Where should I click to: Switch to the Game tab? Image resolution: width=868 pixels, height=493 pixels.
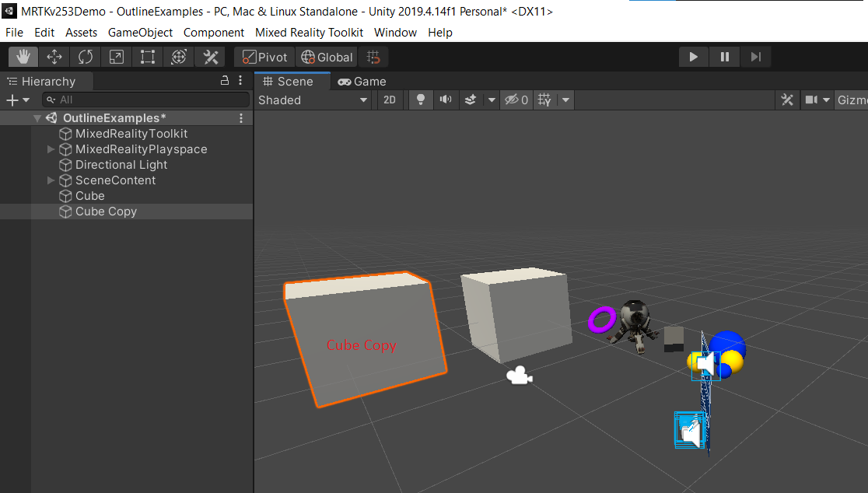tap(362, 81)
